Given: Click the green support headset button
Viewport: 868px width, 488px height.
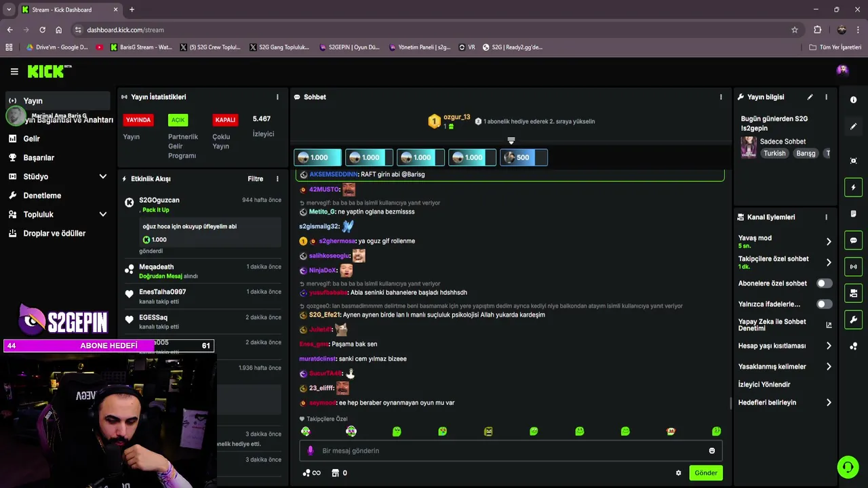Looking at the screenshot, I should click(847, 467).
